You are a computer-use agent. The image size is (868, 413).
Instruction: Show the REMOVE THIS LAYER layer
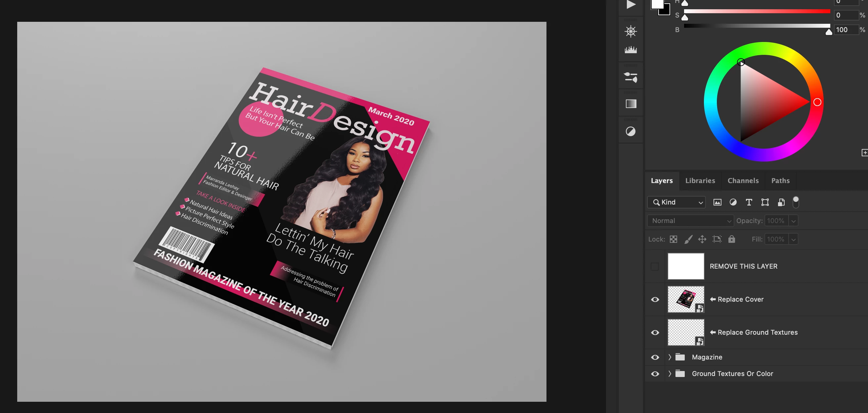pos(654,267)
